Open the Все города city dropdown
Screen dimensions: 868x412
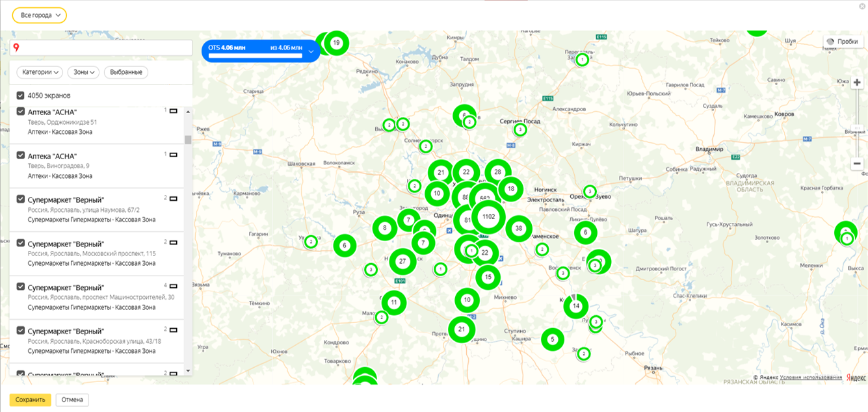click(x=39, y=15)
